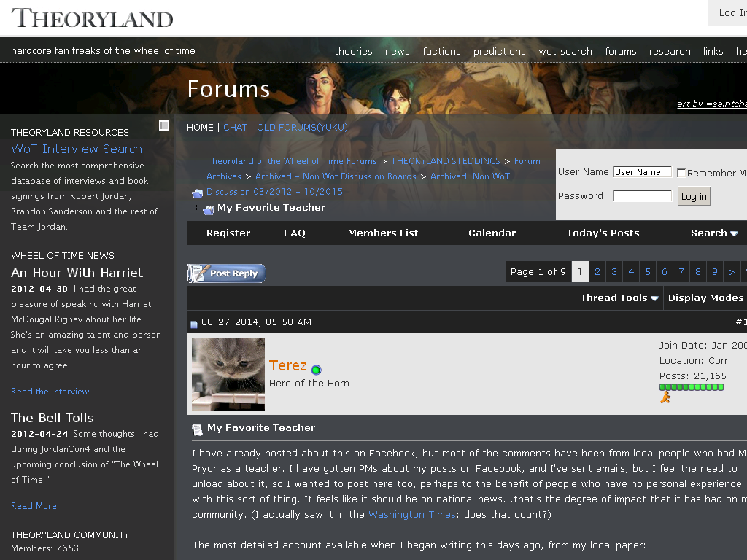
Task: Open the Members List page
Action: [x=383, y=233]
